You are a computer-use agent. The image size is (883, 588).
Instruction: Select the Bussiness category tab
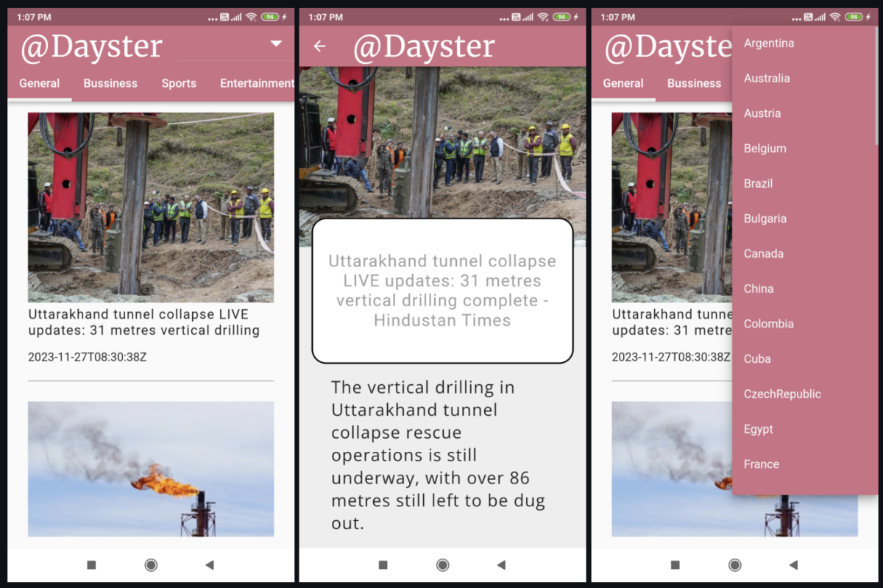[110, 83]
